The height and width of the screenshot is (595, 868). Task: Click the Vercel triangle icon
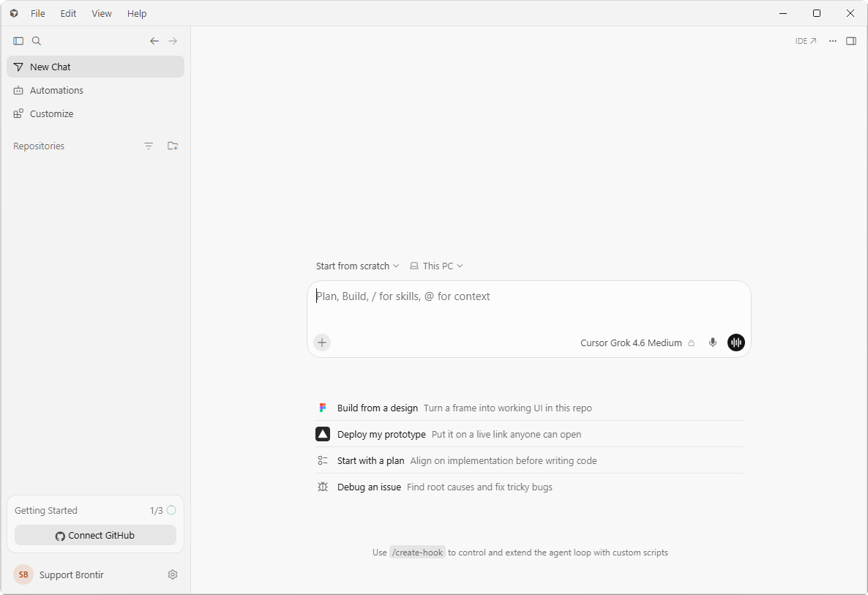(x=323, y=435)
